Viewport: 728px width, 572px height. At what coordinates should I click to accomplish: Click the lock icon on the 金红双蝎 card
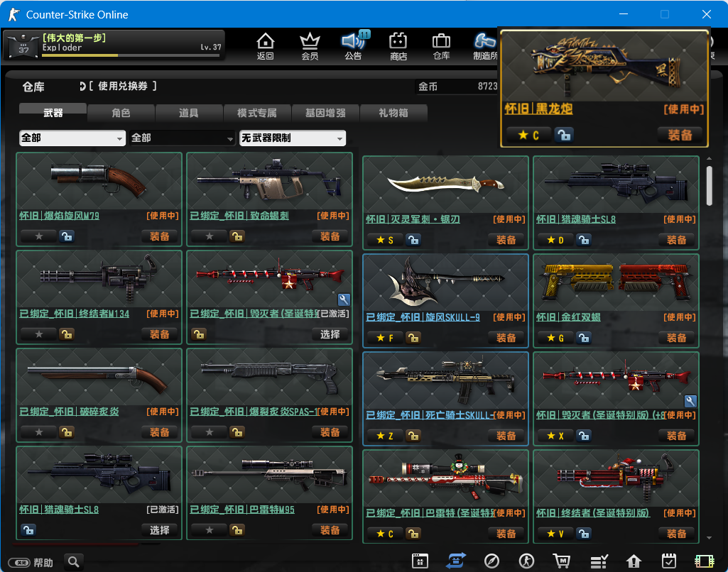pyautogui.click(x=584, y=338)
